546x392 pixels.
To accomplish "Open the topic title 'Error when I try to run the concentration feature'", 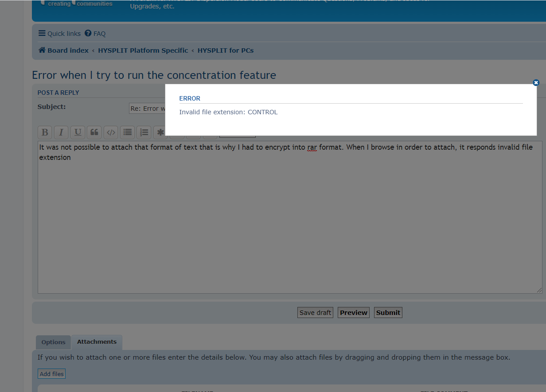I will pos(154,75).
